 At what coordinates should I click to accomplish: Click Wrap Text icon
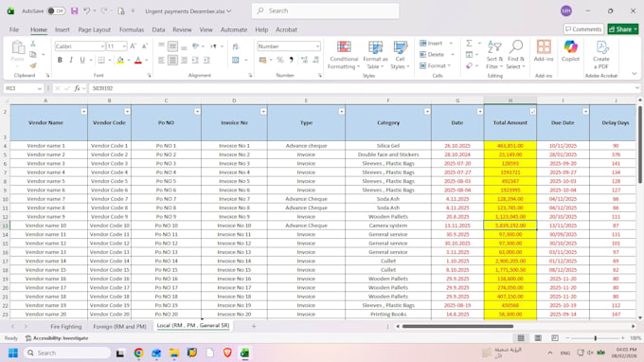pyautogui.click(x=236, y=46)
